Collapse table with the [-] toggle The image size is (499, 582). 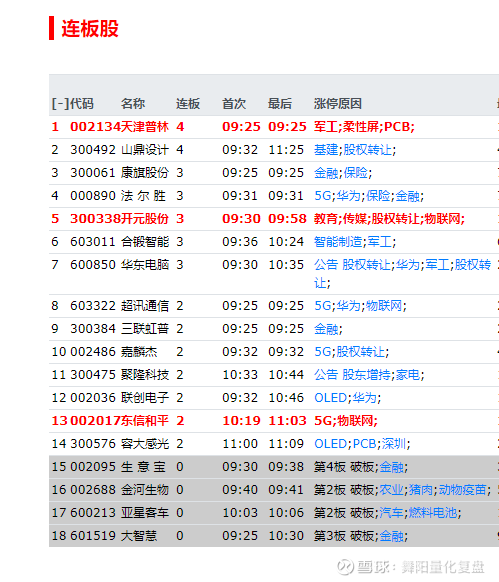tap(60, 104)
